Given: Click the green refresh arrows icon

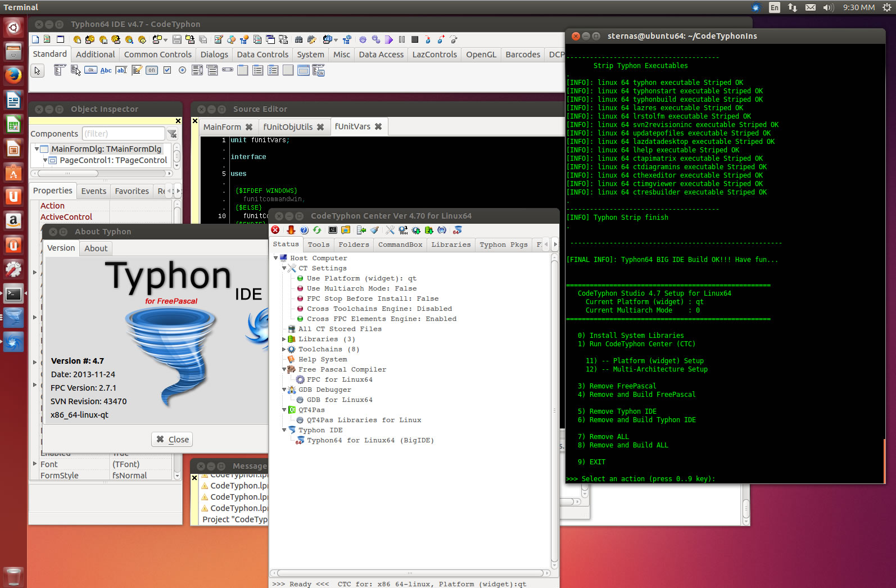Looking at the screenshot, I should point(317,230).
